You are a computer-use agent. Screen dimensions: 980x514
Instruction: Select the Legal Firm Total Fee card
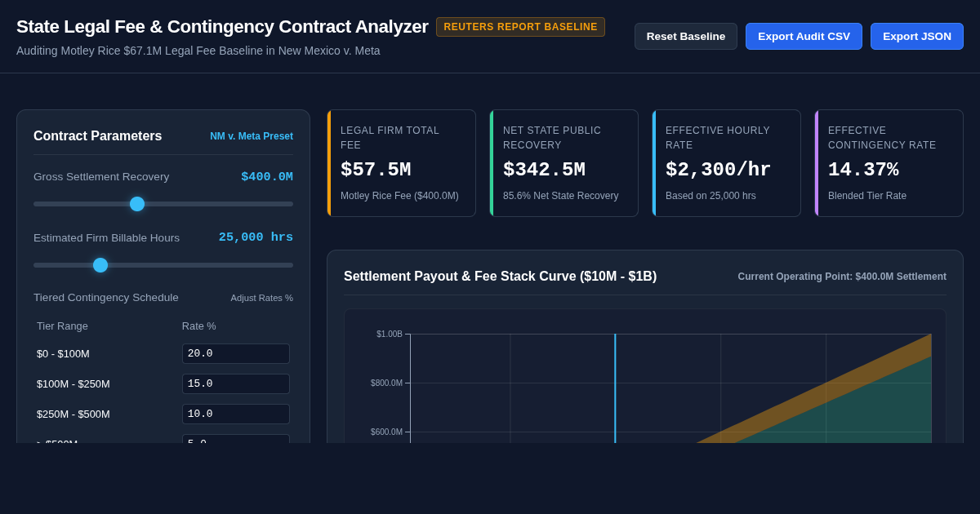tap(402, 163)
